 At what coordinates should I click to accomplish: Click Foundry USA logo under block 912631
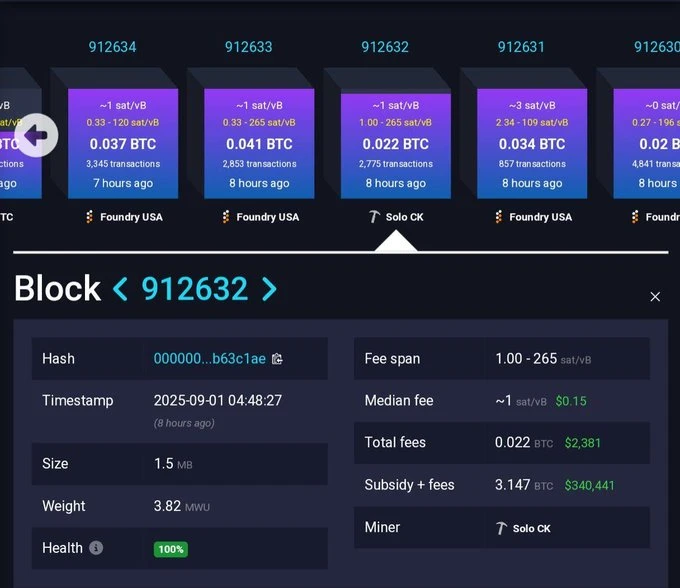click(499, 217)
